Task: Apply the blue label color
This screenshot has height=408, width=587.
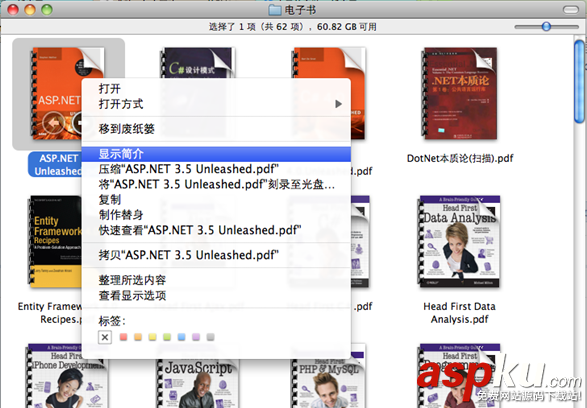Action: coord(182,337)
